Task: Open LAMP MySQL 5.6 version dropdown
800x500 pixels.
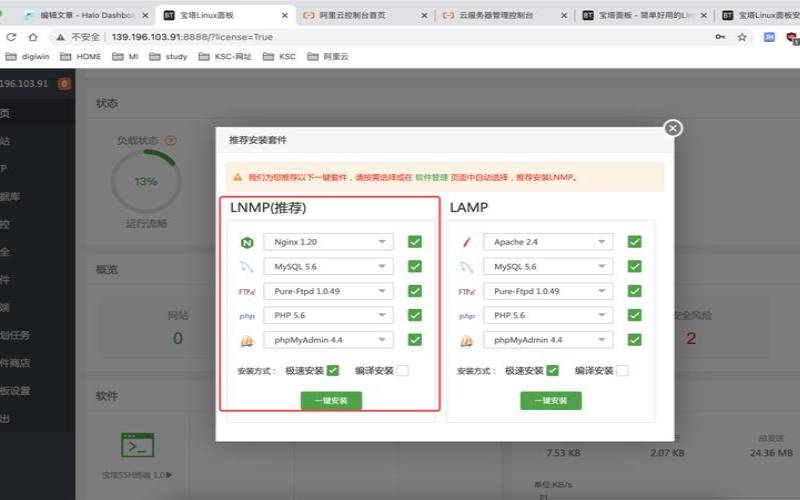Action: point(548,266)
